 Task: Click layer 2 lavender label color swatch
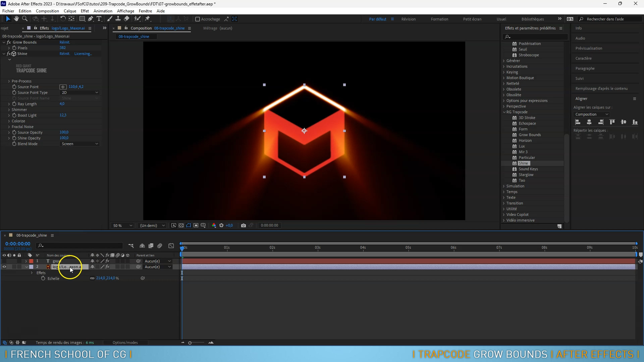point(31,267)
